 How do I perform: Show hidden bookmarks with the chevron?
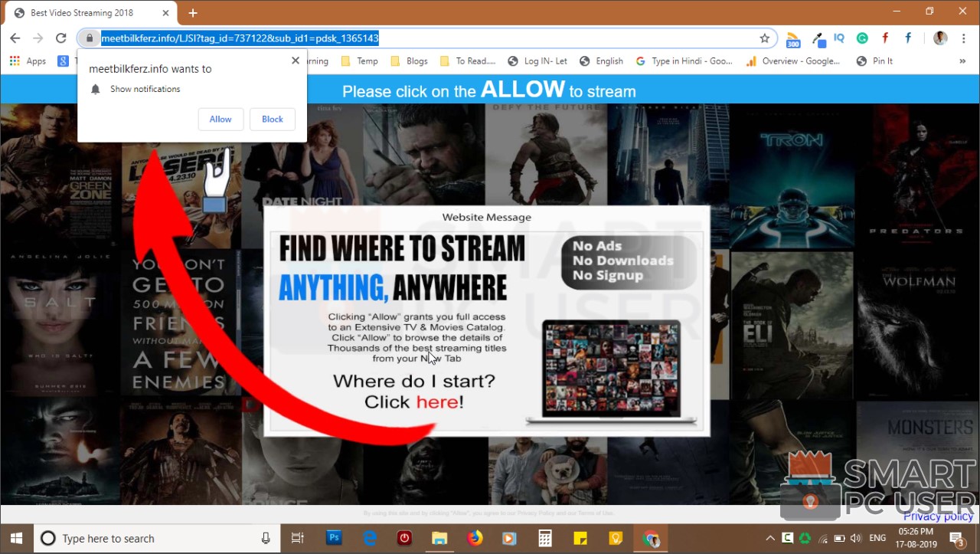click(x=963, y=61)
